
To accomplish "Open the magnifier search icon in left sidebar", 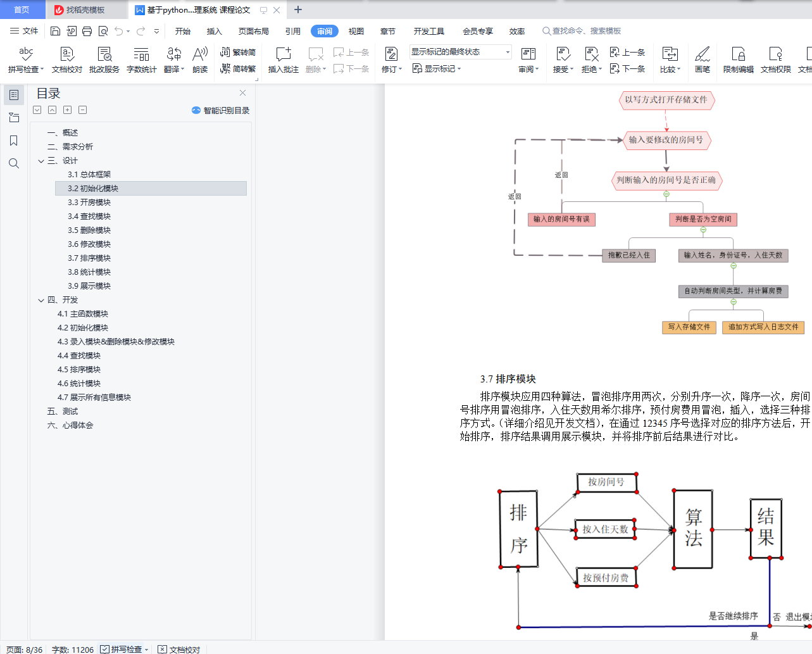I will coord(14,163).
